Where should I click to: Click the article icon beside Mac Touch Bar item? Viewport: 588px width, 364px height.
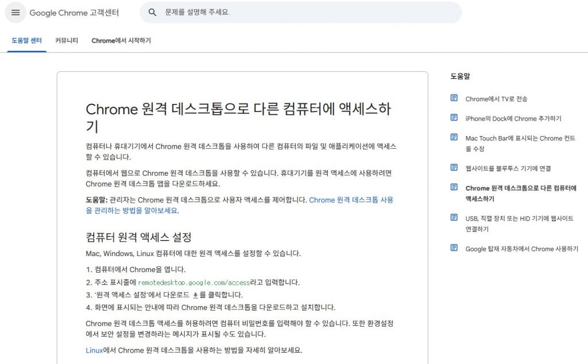[454, 137]
